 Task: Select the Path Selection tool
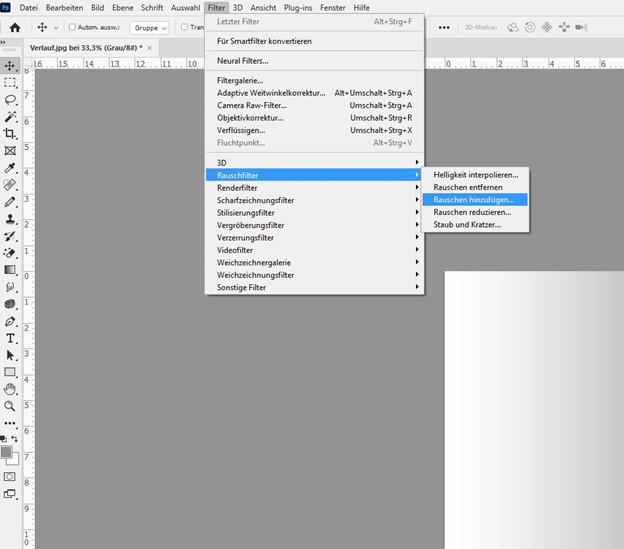point(10,355)
